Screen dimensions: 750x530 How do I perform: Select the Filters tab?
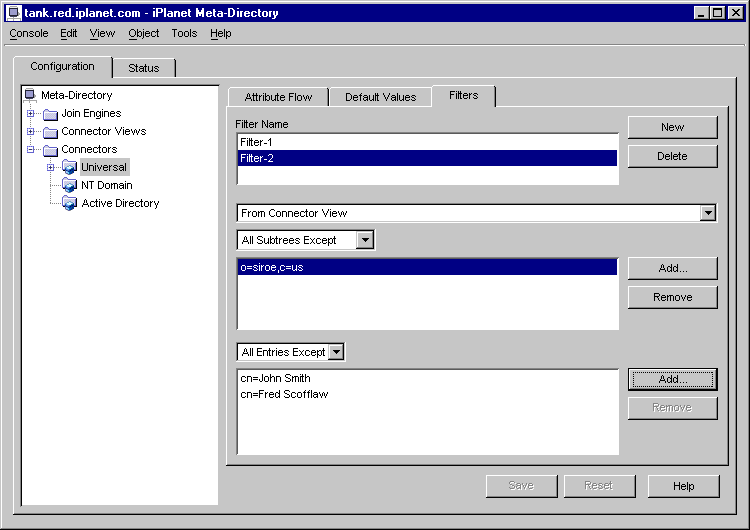click(463, 96)
